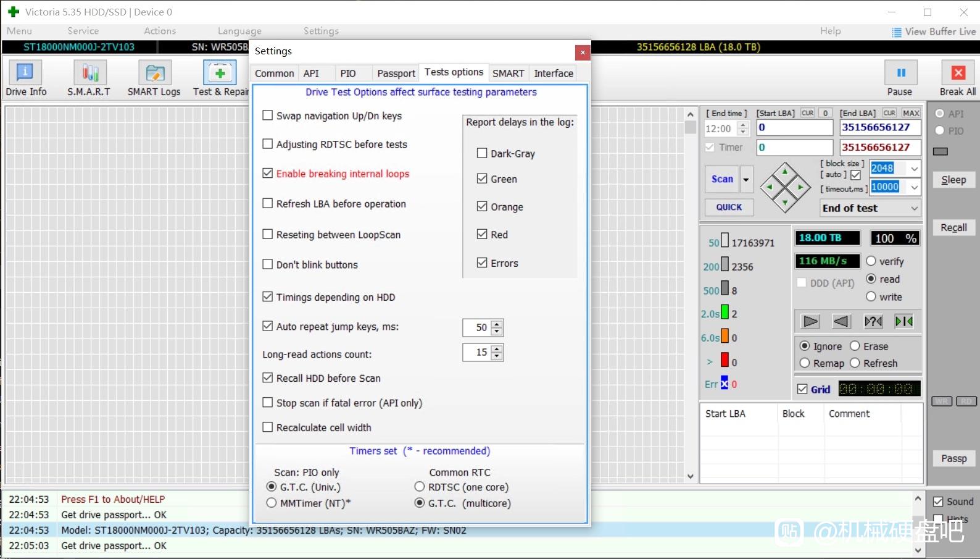Open SMART Logs toolbar icon
Image resolution: width=980 pixels, height=559 pixels.
[x=154, y=73]
